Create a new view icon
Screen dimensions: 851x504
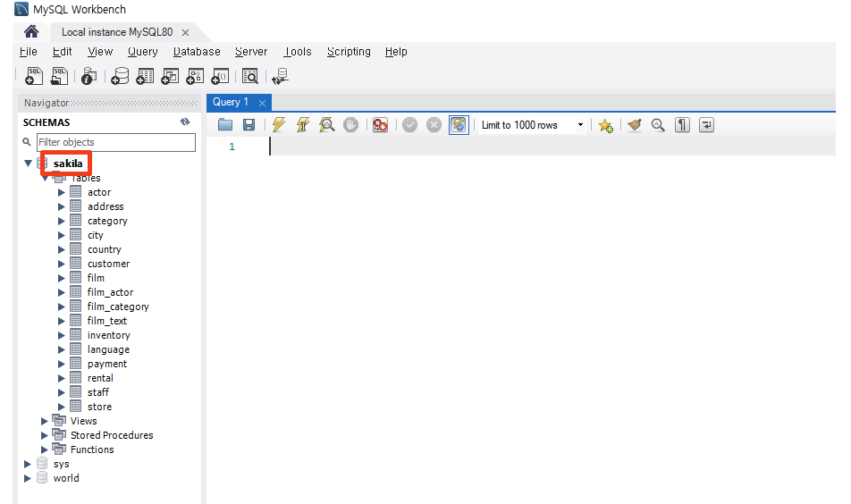(170, 76)
